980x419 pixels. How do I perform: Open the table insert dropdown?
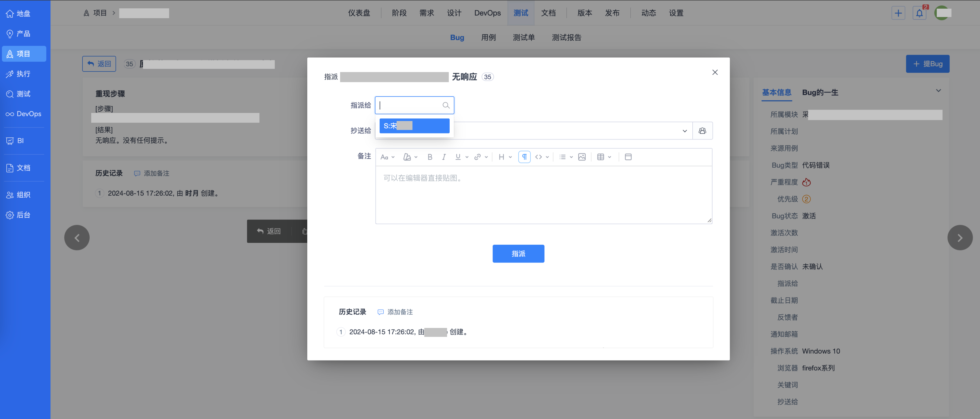click(603, 157)
